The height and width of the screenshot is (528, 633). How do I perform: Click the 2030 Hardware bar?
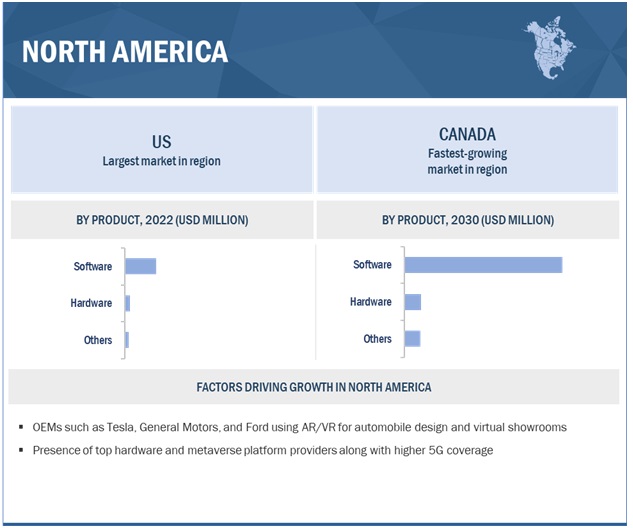click(x=413, y=302)
